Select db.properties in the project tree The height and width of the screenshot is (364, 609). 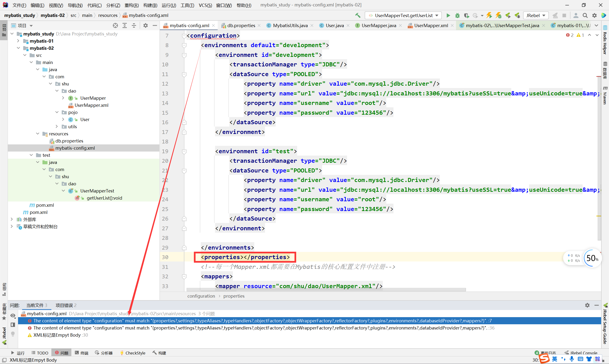[69, 141]
